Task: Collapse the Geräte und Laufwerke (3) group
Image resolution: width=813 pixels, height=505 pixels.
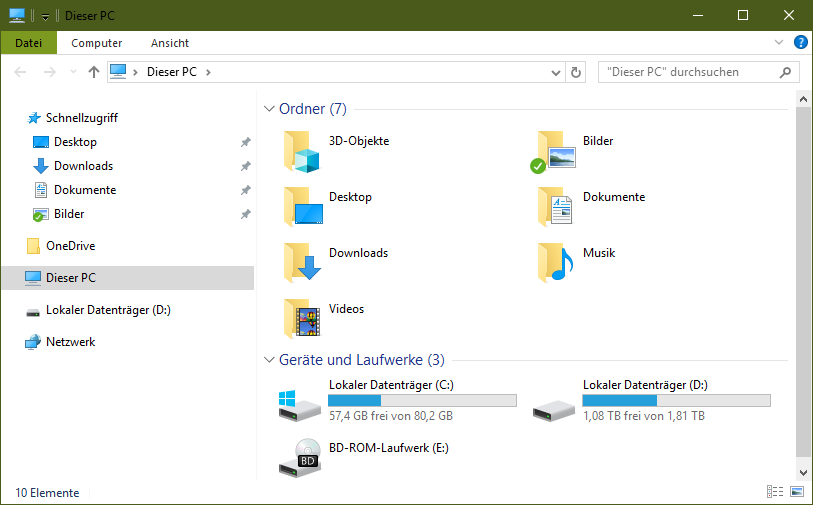Action: point(269,360)
